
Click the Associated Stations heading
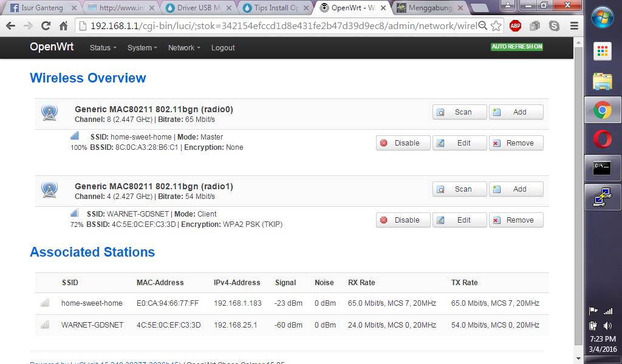click(x=92, y=252)
